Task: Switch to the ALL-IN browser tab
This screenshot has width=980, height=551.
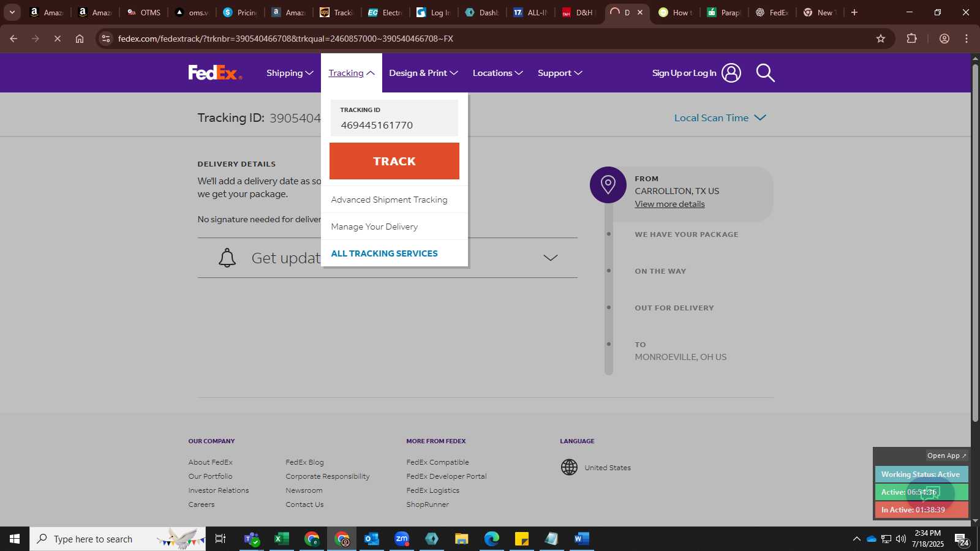Action: pos(530,12)
